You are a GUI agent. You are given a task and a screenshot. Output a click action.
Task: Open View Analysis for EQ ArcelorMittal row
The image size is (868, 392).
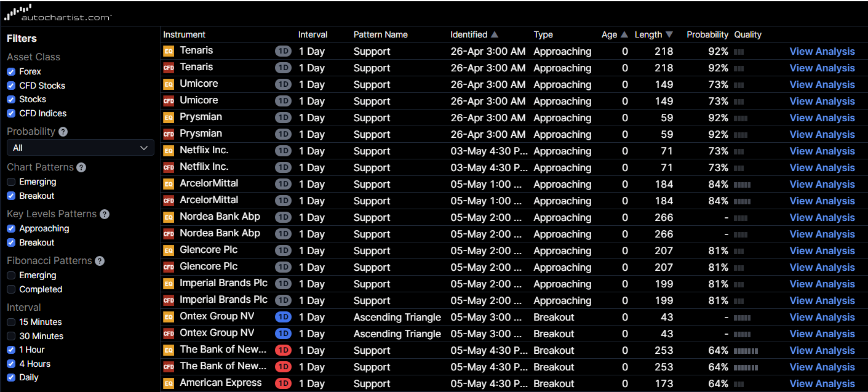tap(822, 184)
